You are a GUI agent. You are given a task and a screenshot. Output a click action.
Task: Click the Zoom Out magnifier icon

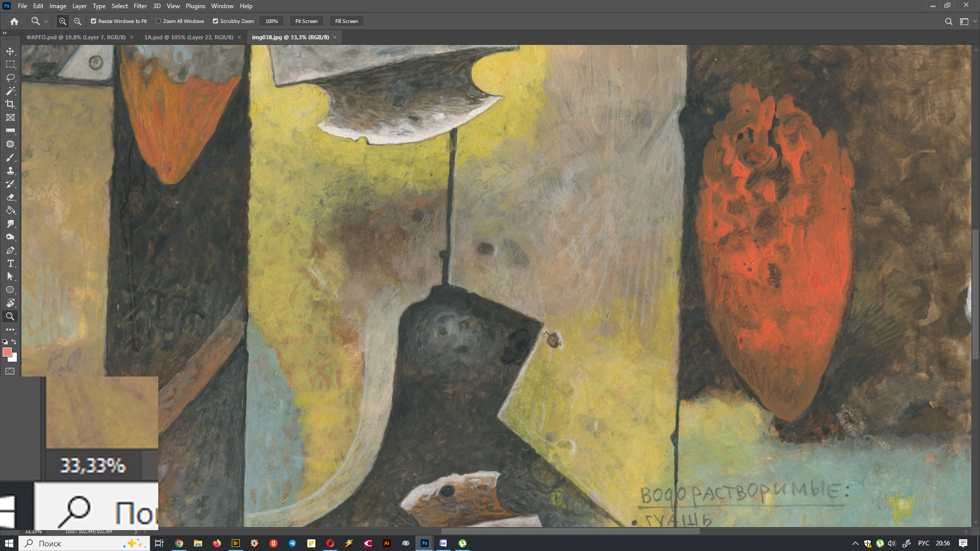pos(78,21)
